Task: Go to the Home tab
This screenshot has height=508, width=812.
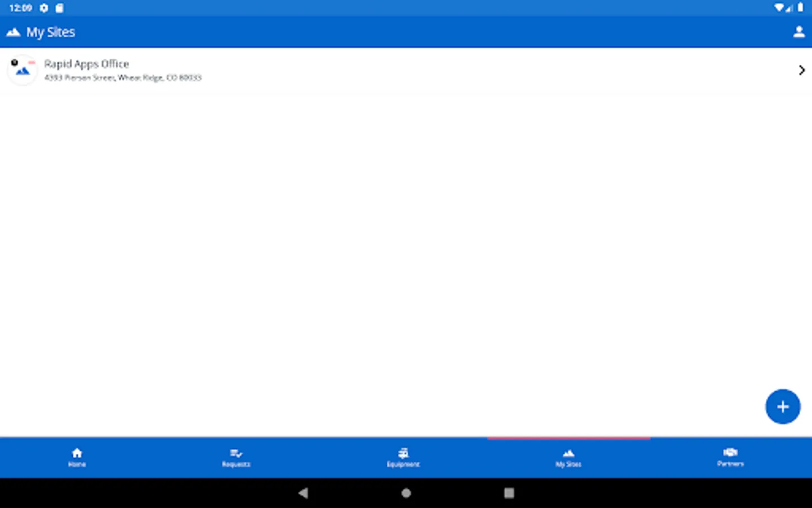Action: click(x=77, y=457)
